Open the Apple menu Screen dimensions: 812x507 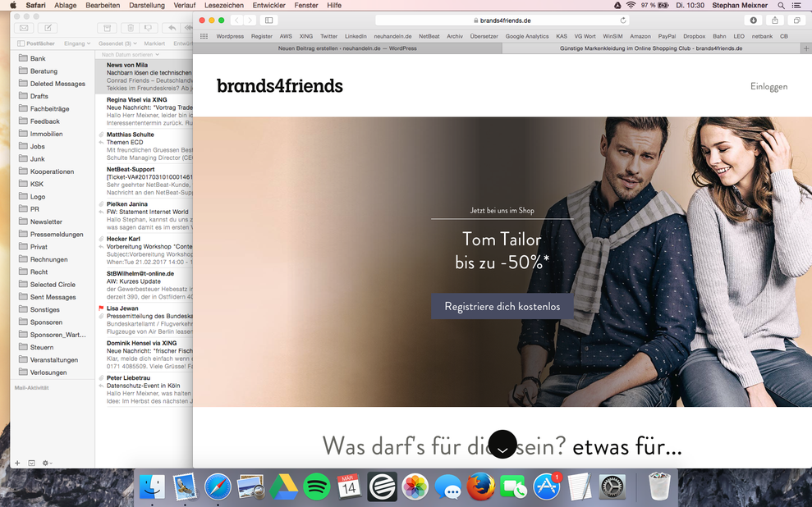pyautogui.click(x=13, y=5)
